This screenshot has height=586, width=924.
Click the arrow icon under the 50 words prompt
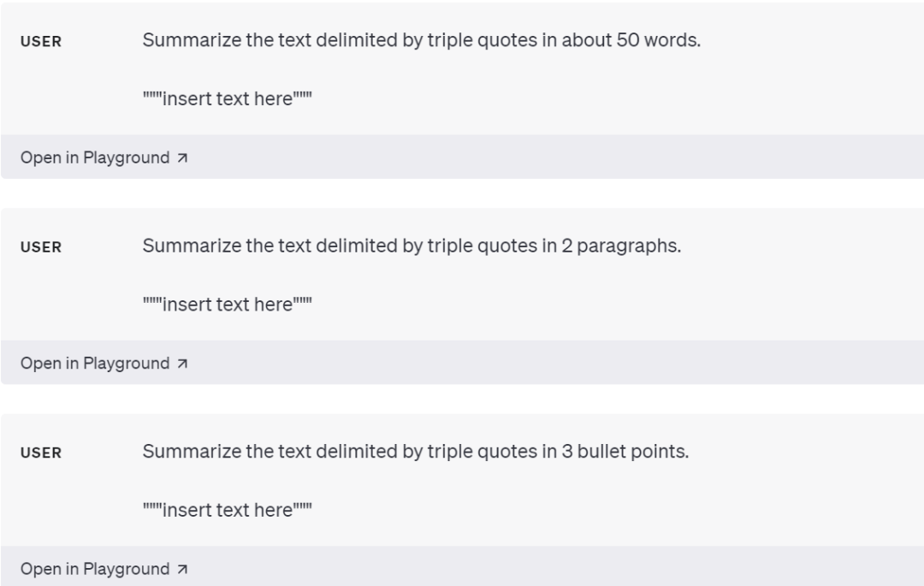182,158
